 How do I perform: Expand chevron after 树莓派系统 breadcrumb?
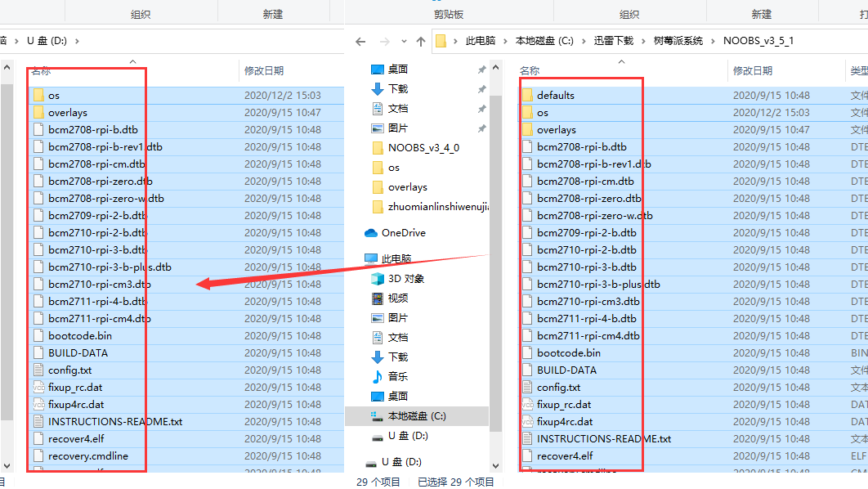click(713, 41)
